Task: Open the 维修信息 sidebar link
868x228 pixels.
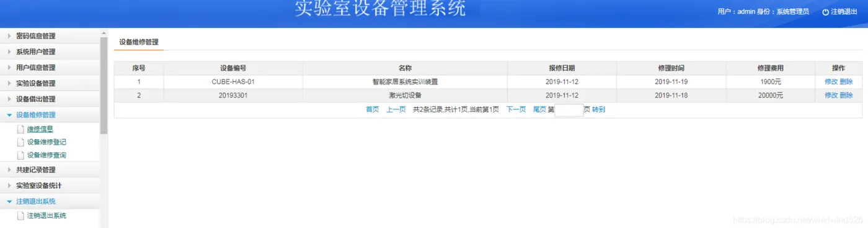Action: 40,129
